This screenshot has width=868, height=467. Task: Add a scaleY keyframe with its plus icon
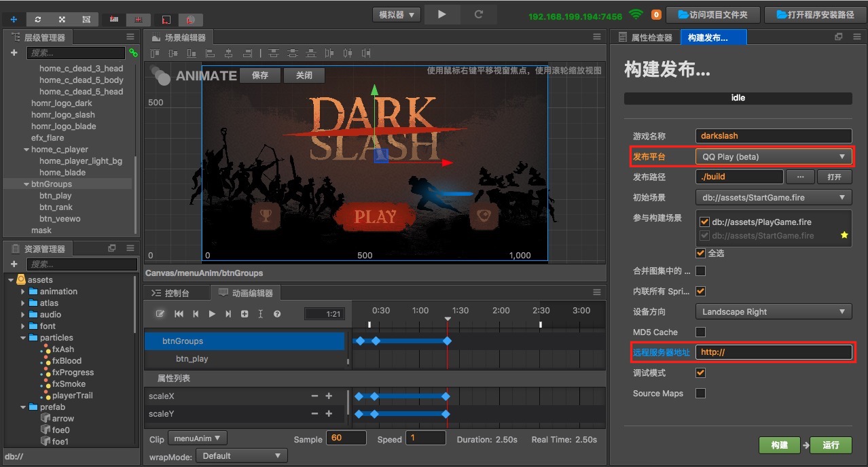[x=329, y=414]
